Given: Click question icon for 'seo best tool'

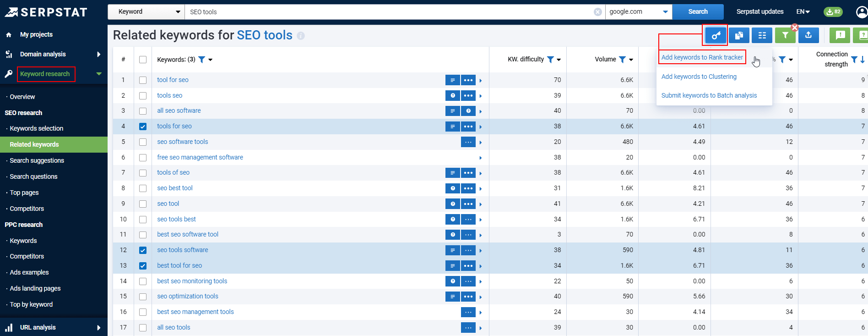Looking at the screenshot, I should (452, 188).
